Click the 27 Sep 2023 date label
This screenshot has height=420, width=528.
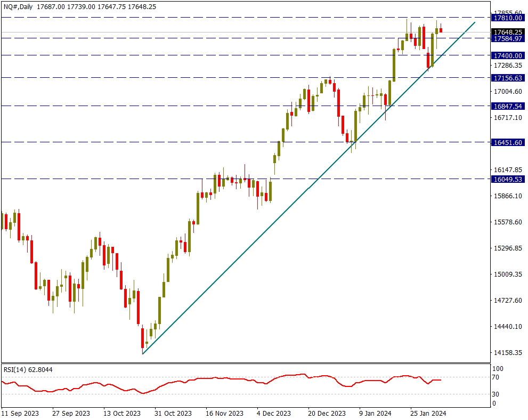pyautogui.click(x=71, y=413)
